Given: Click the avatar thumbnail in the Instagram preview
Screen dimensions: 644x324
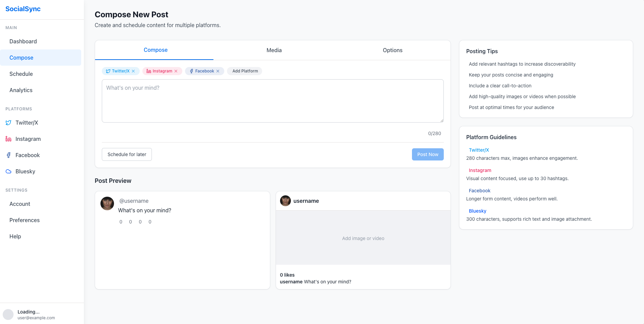Looking at the screenshot, I should (285, 201).
